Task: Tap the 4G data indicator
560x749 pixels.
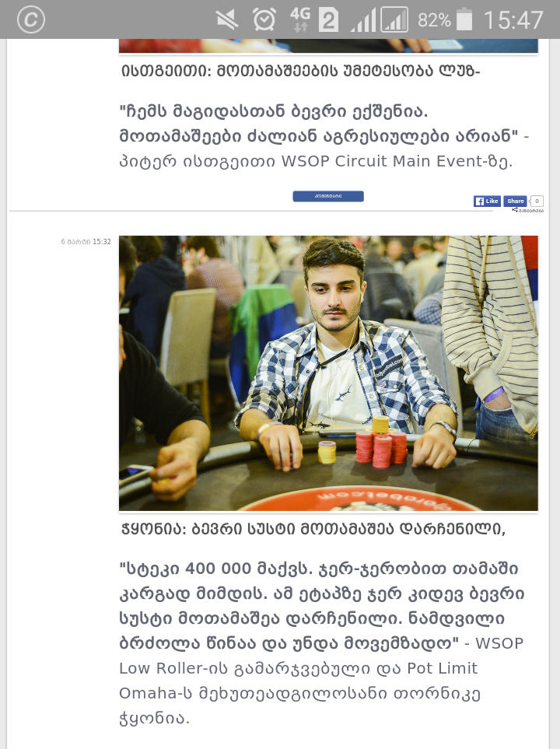Action: pyautogui.click(x=300, y=19)
